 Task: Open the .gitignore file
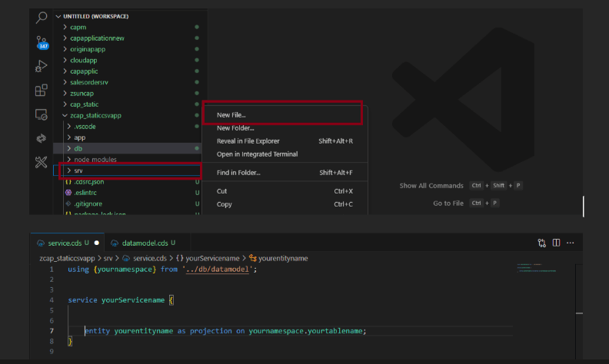point(88,204)
